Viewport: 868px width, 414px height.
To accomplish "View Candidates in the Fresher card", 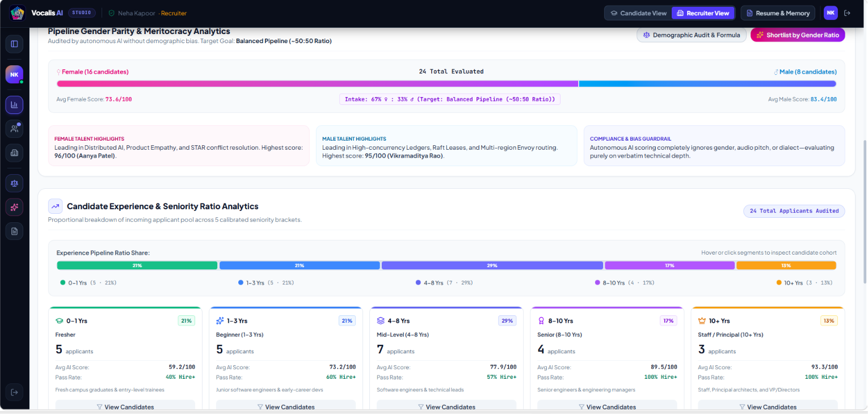I will point(125,407).
